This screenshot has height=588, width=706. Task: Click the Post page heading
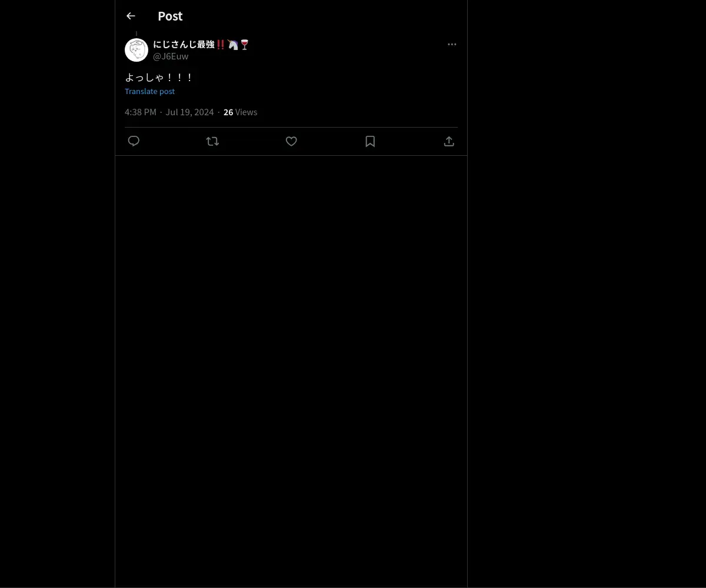coord(170,16)
